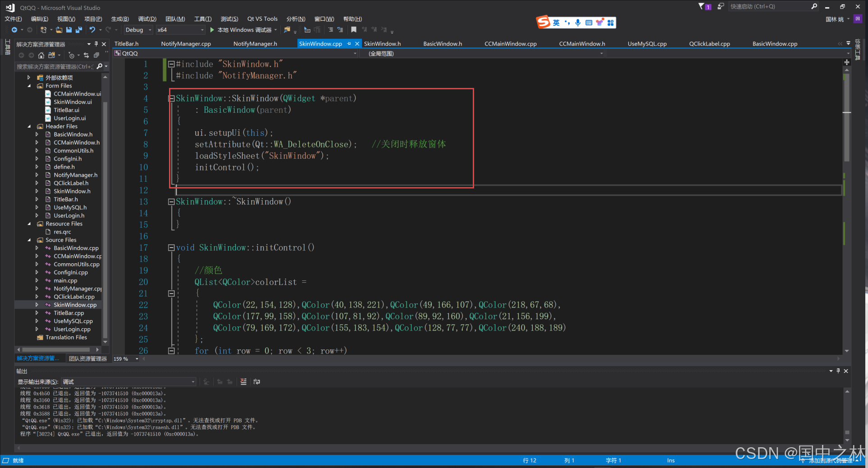
Task: Click the search magnifier in Solution Explorer
Action: coord(100,66)
